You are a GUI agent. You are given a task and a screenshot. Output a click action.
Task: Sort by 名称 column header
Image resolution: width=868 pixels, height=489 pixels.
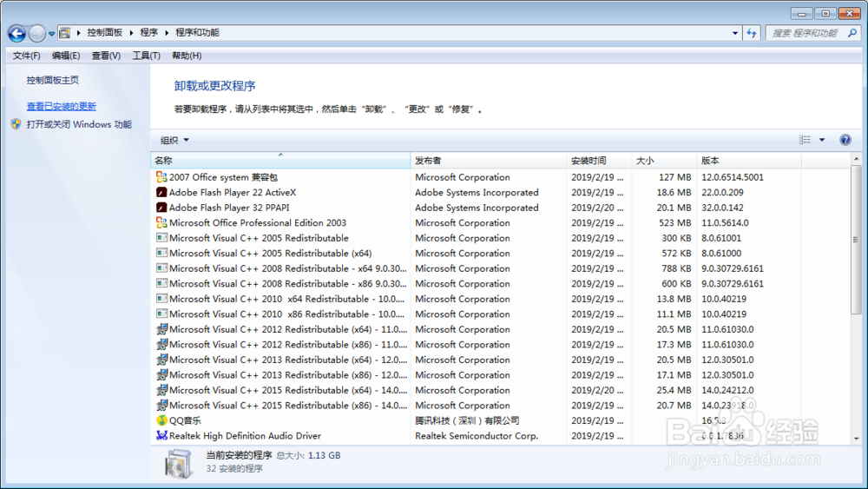(280, 161)
